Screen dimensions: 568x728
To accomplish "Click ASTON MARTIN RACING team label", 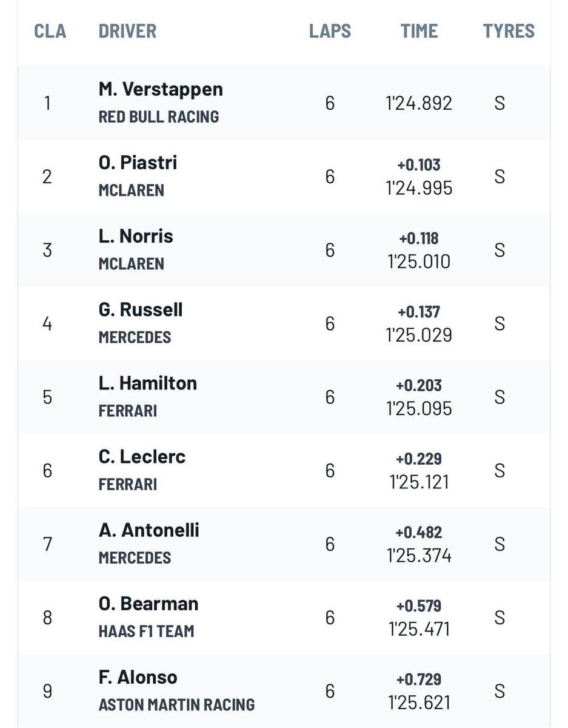I will pos(176,704).
